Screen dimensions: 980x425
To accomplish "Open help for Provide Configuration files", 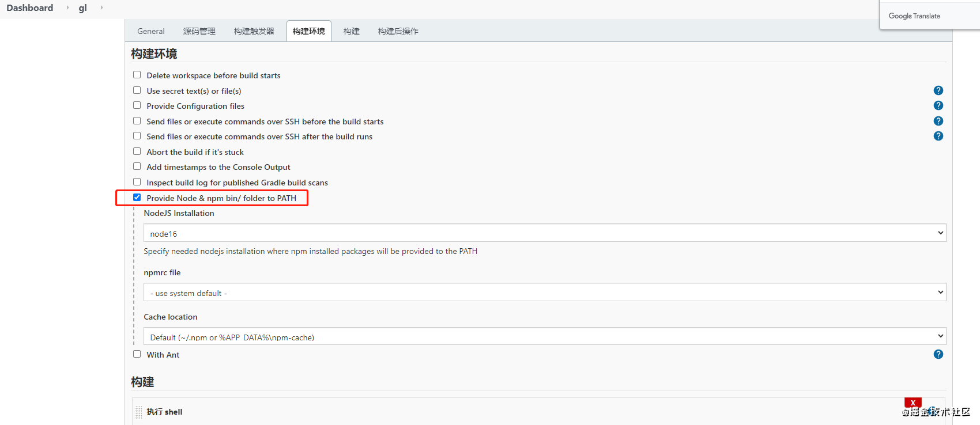I will click(938, 105).
